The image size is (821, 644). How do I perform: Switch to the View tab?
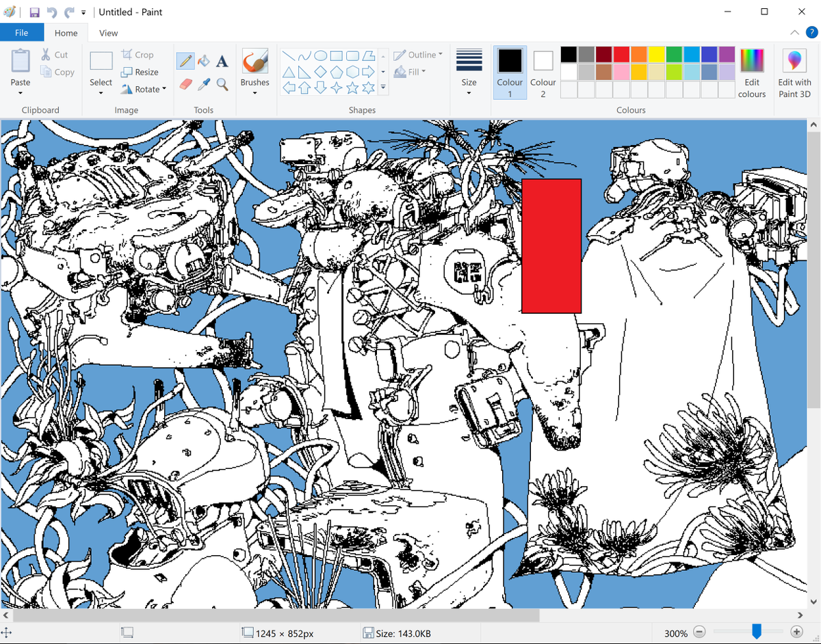(x=108, y=32)
